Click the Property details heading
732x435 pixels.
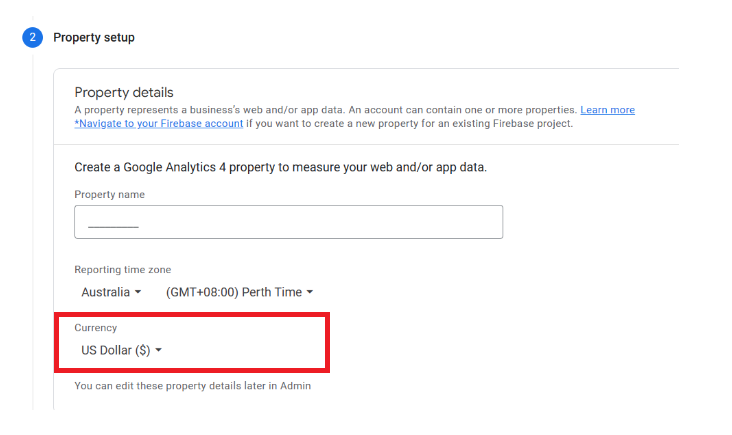124,92
